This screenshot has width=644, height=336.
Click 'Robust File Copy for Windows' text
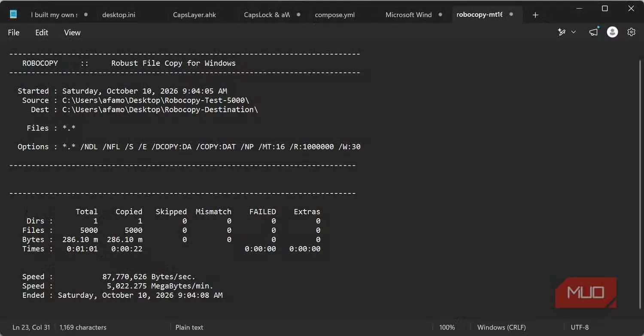coord(173,63)
